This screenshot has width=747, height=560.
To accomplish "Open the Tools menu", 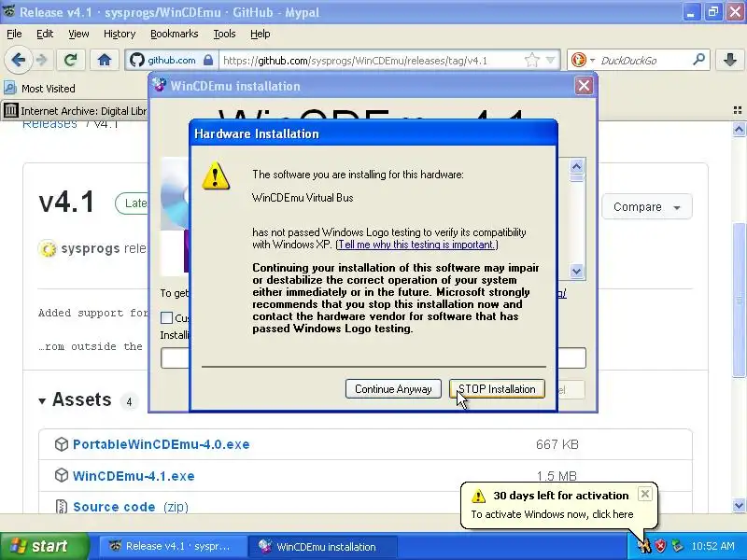I will pyautogui.click(x=224, y=34).
